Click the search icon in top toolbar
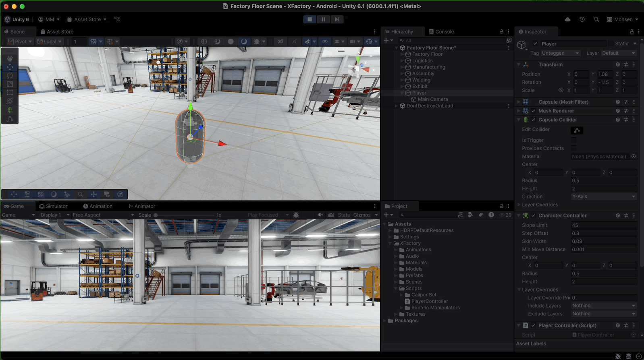Image resolution: width=644 pixels, height=360 pixels. (x=596, y=19)
